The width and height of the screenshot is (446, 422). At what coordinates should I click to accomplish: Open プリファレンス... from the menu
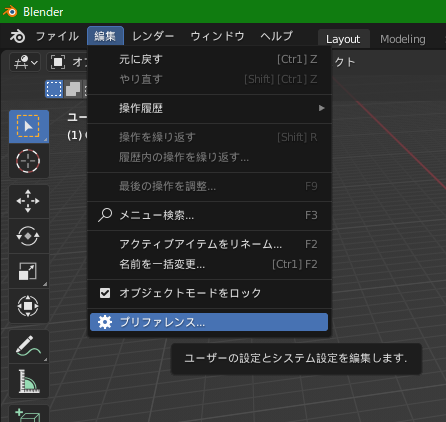209,322
